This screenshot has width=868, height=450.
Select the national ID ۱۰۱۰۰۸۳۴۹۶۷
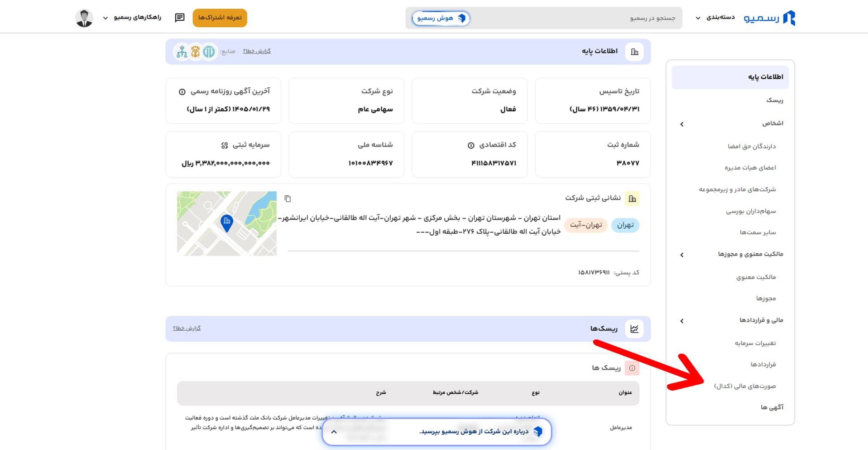coord(370,163)
